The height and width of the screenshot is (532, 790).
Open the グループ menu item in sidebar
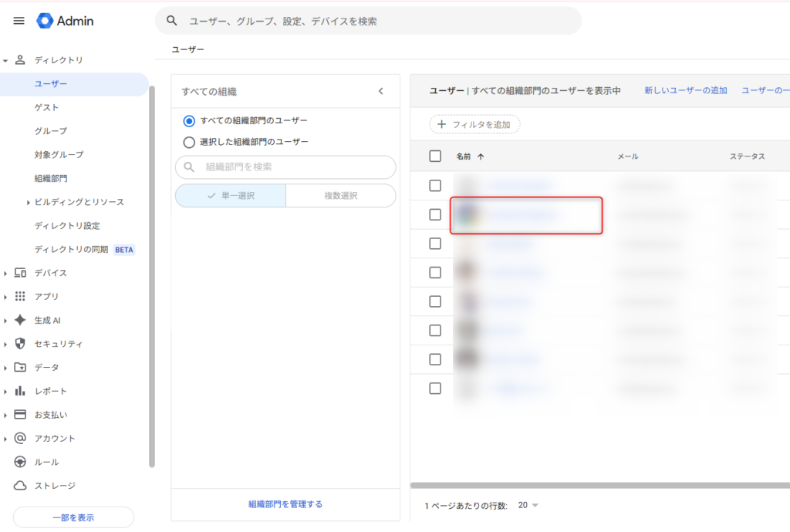tap(51, 131)
